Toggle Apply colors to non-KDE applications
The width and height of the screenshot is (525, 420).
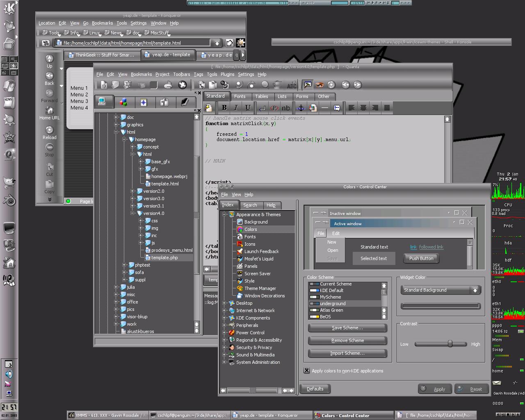click(307, 370)
